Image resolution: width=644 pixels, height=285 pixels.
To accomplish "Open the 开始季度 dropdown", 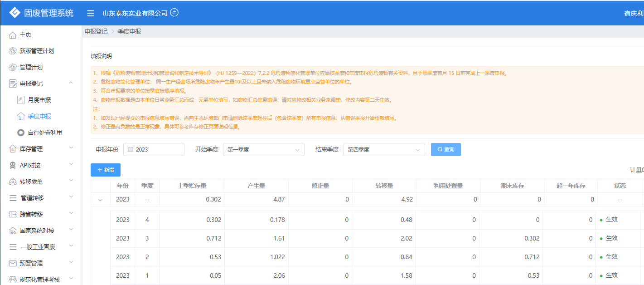I will pos(263,150).
